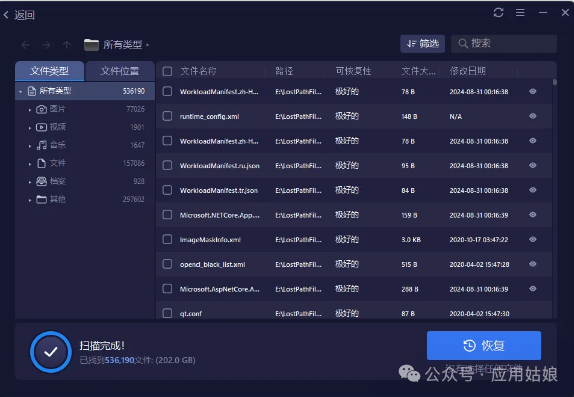574x397 pixels.
Task: Switch to the 文件位置 tab
Action: tap(120, 71)
